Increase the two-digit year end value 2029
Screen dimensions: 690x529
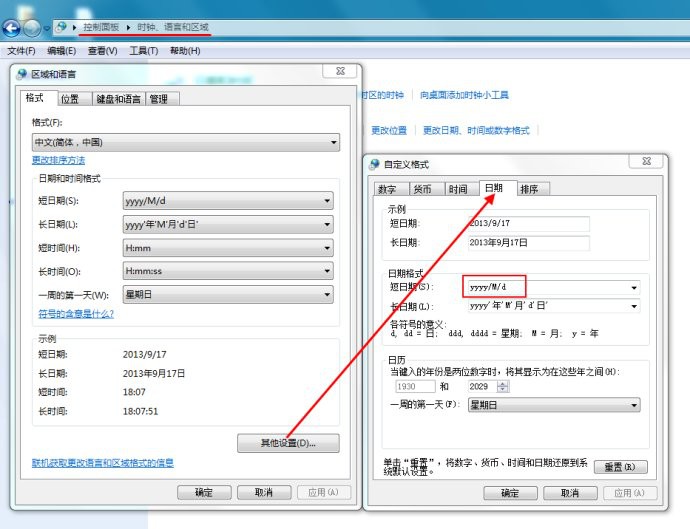[503, 382]
